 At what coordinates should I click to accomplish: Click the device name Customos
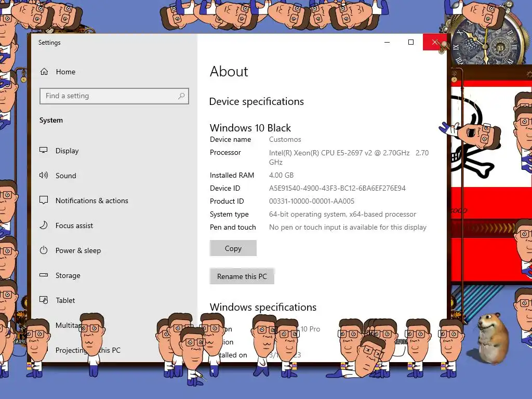[285, 139]
